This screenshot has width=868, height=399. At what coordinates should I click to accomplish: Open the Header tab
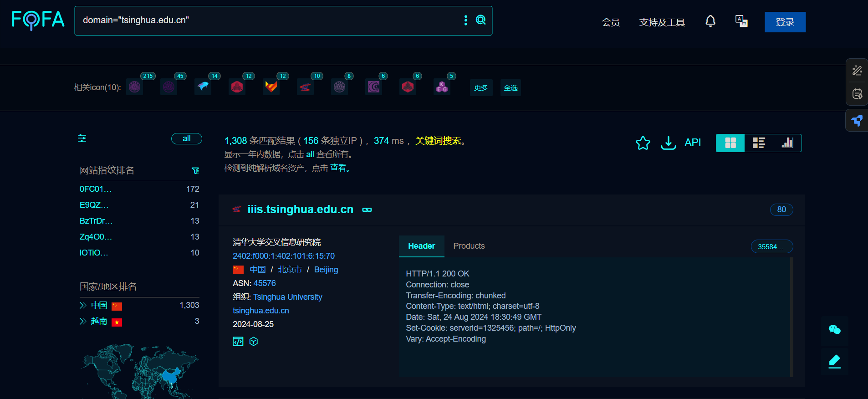tap(422, 246)
